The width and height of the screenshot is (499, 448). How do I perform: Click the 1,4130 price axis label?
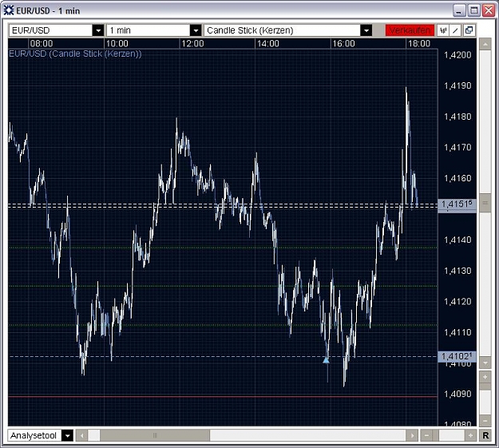(x=457, y=271)
